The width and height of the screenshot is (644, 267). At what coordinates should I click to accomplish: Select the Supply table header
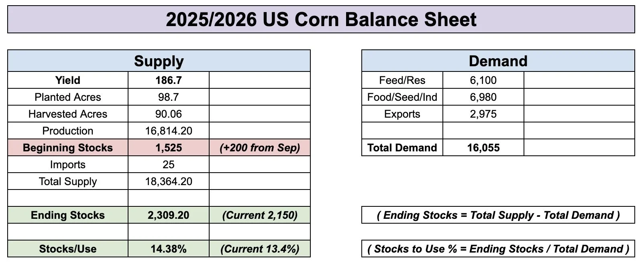click(x=159, y=61)
